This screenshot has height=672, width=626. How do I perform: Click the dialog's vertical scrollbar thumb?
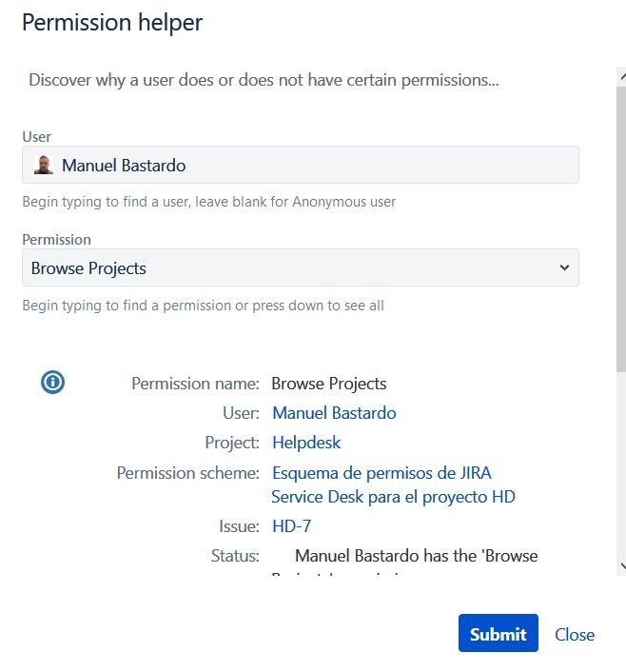pyautogui.click(x=621, y=229)
